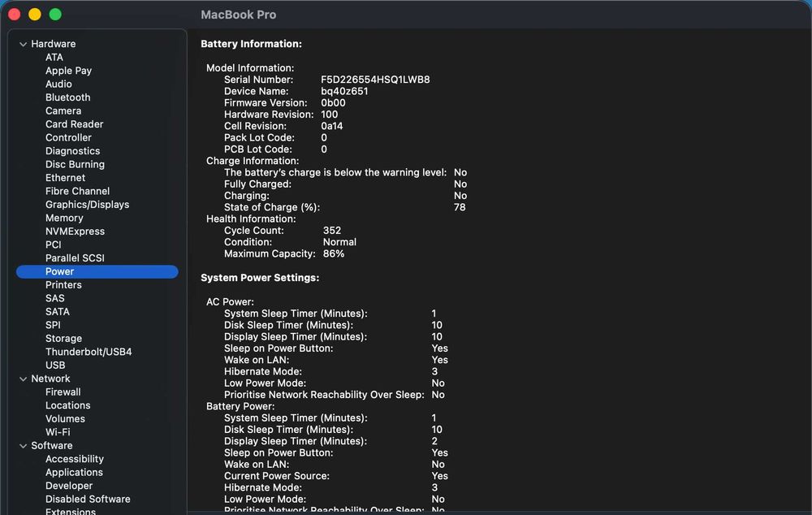The width and height of the screenshot is (812, 515).
Task: Collapse the Network section chevron
Action: click(x=23, y=379)
